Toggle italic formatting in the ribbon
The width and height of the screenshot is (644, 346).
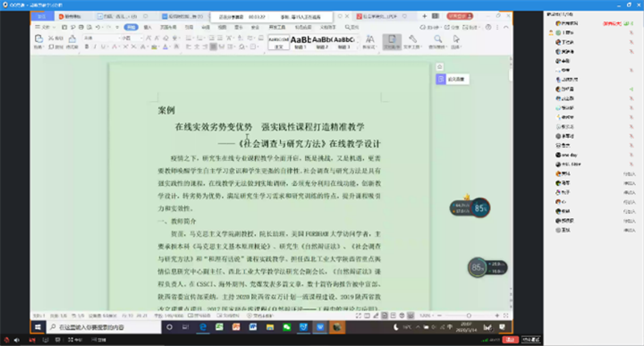[95, 47]
